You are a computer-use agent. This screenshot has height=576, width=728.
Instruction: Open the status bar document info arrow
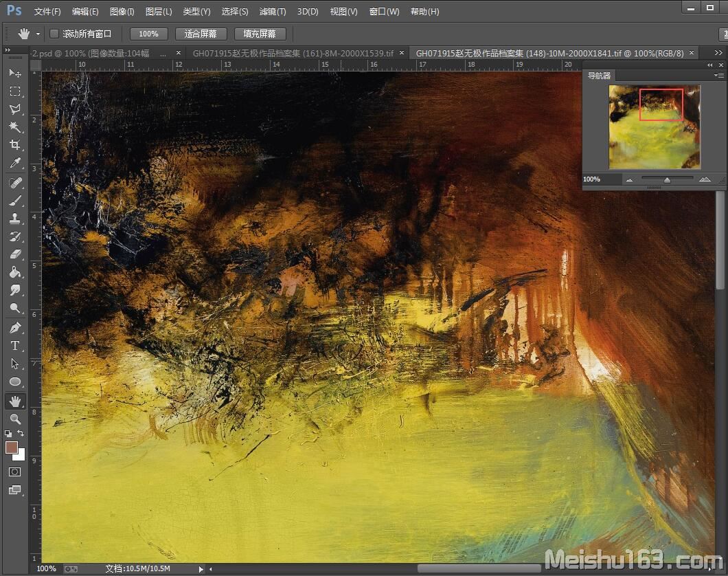201,568
